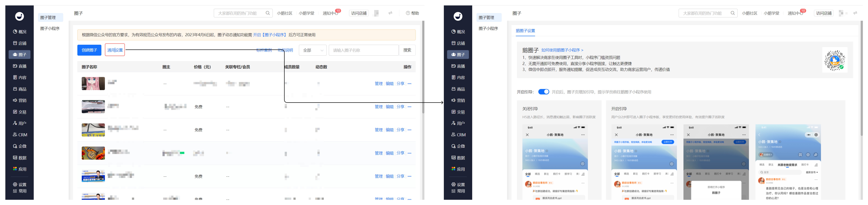Expand the 全部 filter dropdown
868x205 pixels.
point(313,50)
